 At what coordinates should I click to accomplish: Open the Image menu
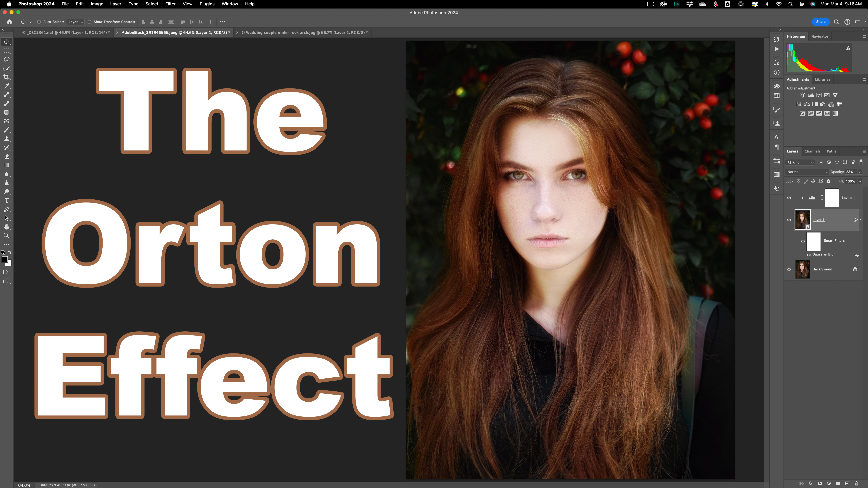(97, 4)
